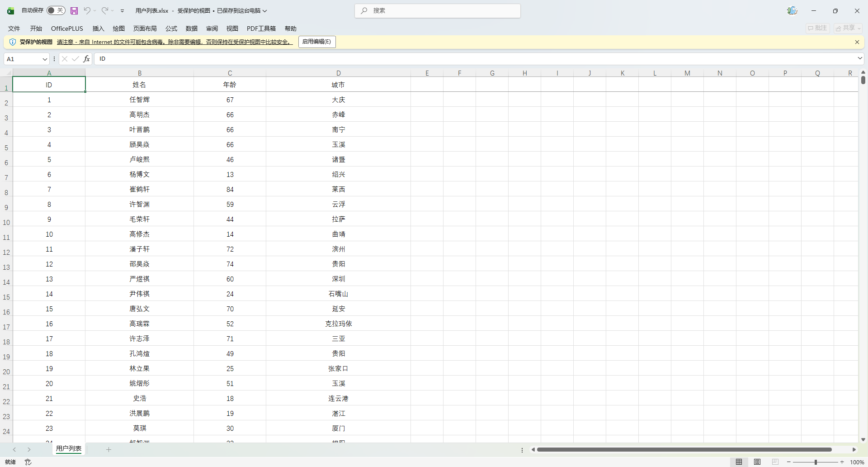
Task: Click the protected view warning link text
Action: pyautogui.click(x=175, y=42)
